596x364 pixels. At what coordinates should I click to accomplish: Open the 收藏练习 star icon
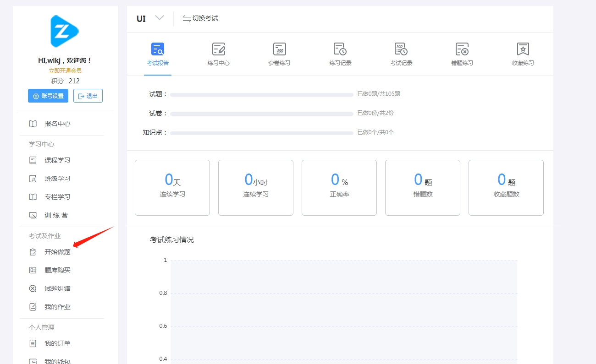click(x=523, y=49)
